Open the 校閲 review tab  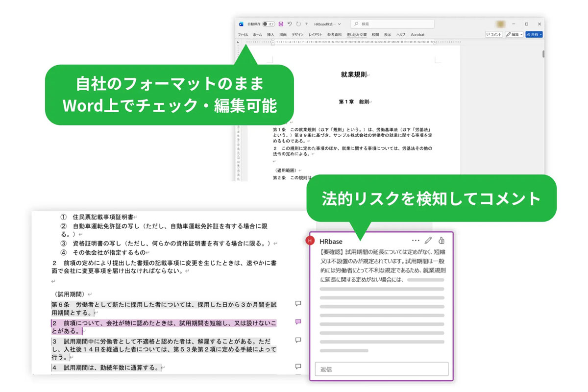[x=375, y=35]
